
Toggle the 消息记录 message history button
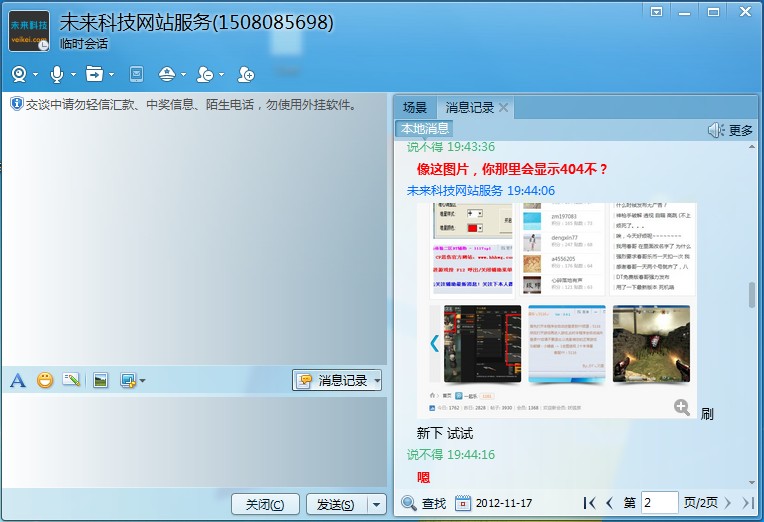(332, 380)
